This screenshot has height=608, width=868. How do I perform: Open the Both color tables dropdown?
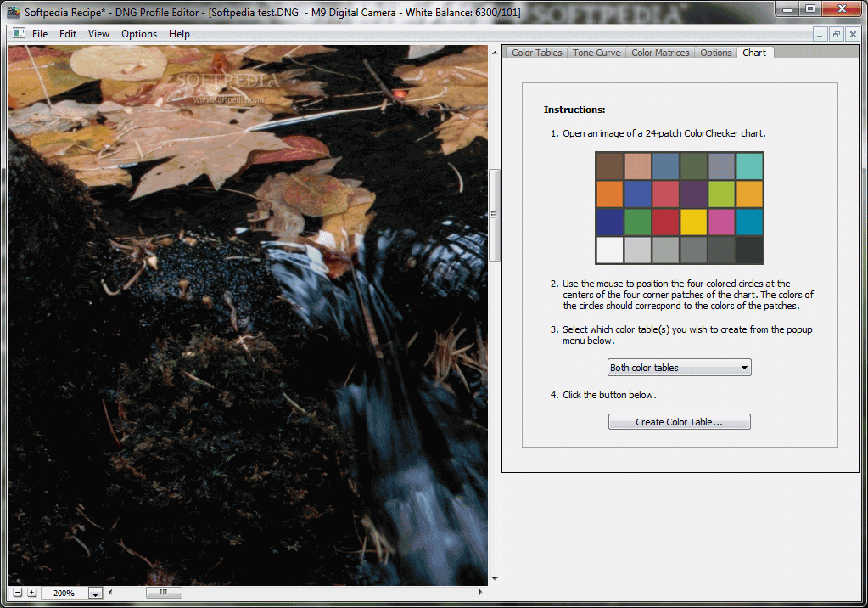[x=680, y=368]
